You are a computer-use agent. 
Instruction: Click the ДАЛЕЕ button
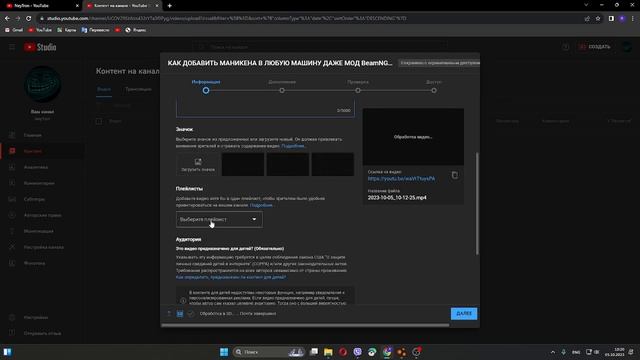coord(464,313)
